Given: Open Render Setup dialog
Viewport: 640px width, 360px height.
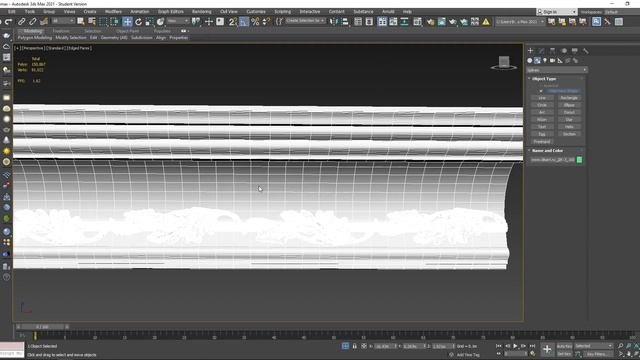Looking at the screenshot, I should coord(430,22).
